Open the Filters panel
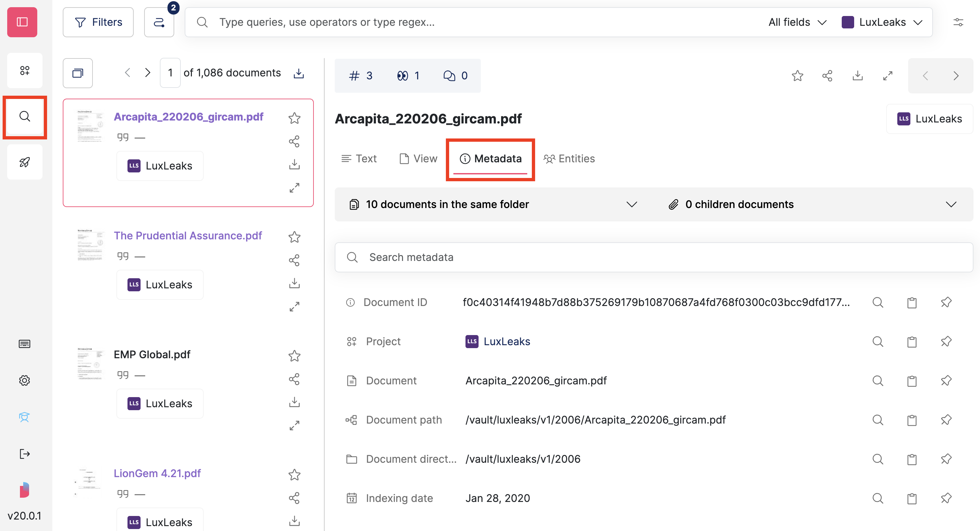The width and height of the screenshot is (980, 531). coord(98,22)
